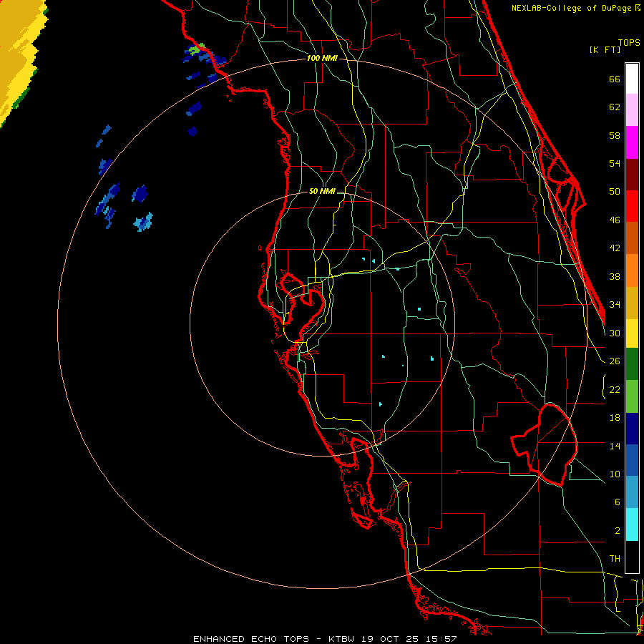644x644 pixels.
Task: Click the legend value "54"
Action: point(615,163)
